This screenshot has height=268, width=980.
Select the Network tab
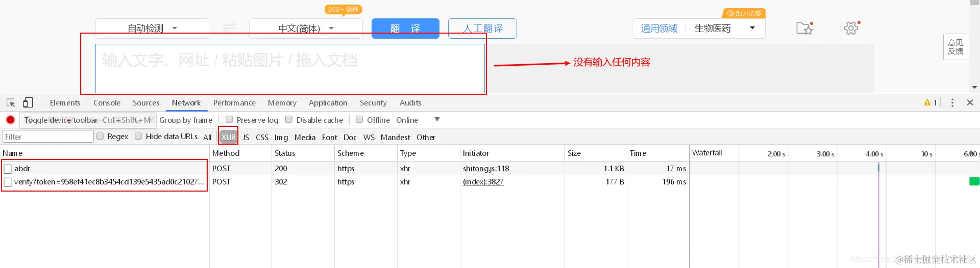click(x=186, y=102)
